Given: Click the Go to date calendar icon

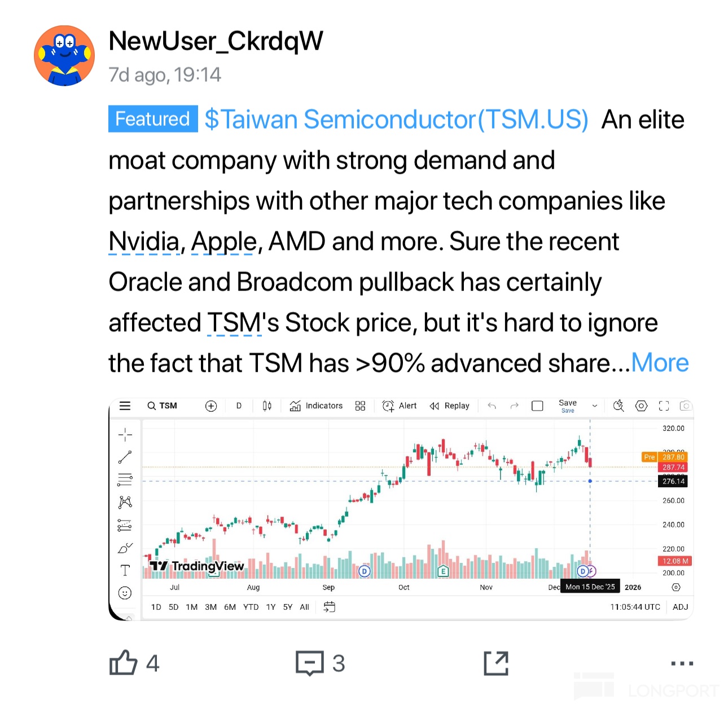Looking at the screenshot, I should [x=329, y=607].
